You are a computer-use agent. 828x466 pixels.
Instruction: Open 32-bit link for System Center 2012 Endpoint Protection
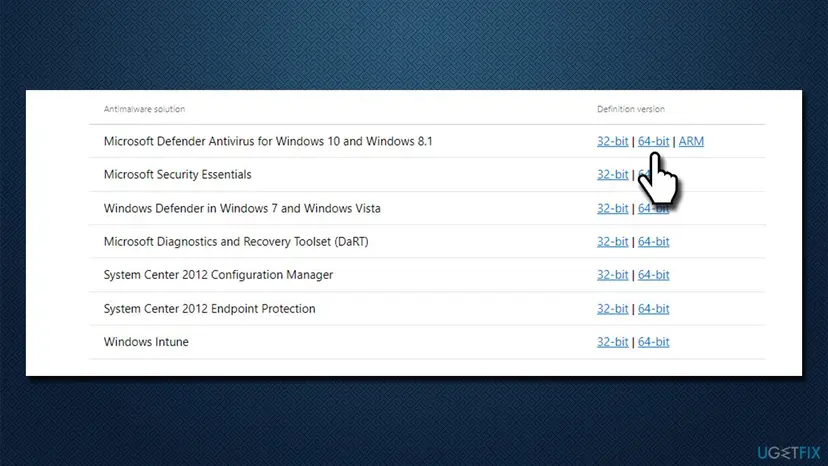[x=613, y=309]
